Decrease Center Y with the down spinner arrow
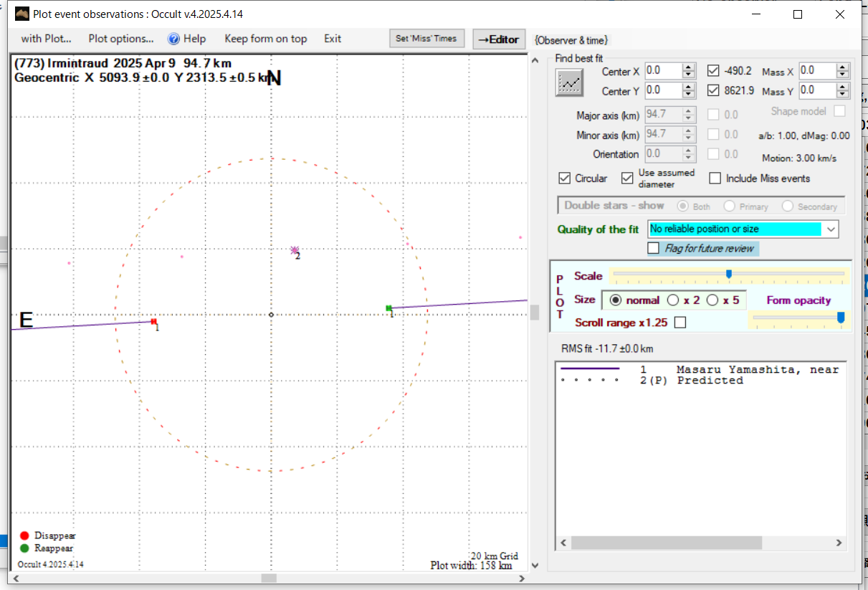This screenshot has height=590, width=868. pyautogui.click(x=689, y=95)
